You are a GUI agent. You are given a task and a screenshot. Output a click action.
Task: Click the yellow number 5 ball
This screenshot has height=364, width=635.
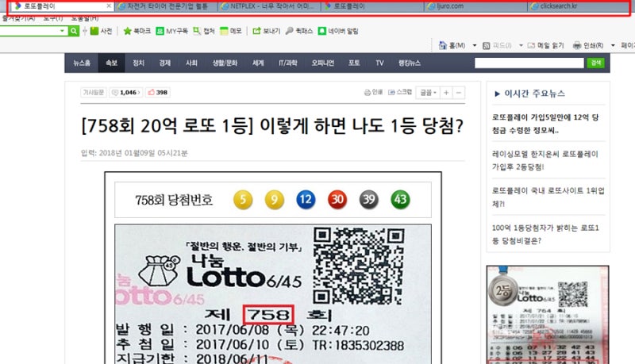point(243,200)
